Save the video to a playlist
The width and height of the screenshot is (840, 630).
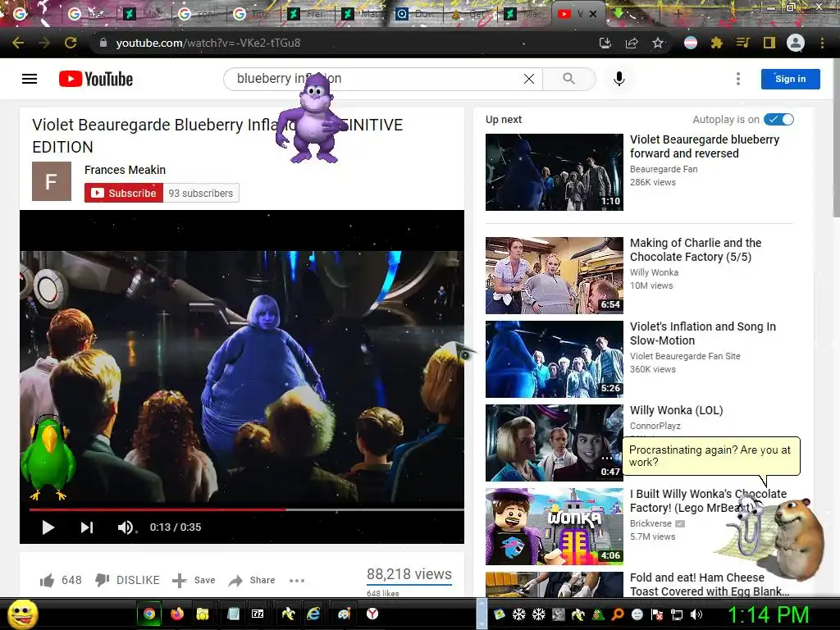point(194,580)
